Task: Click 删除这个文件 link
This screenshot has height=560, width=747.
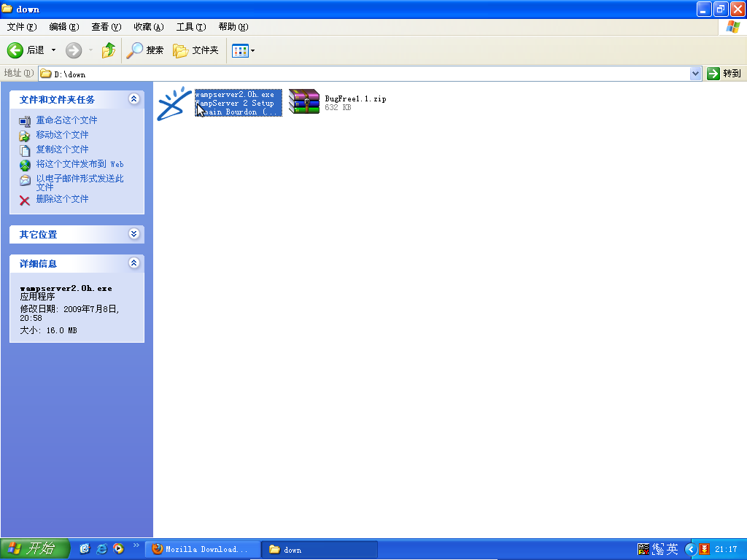Action: click(x=63, y=199)
